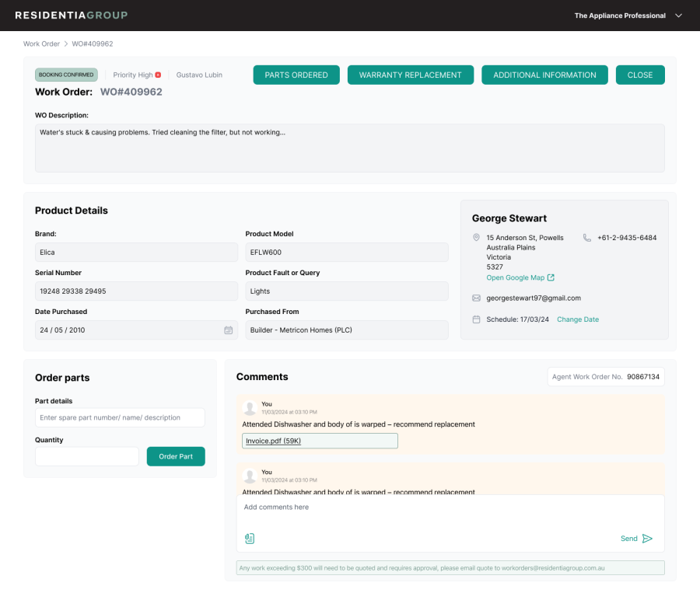Click the Residentia Group logo
Image resolution: width=700 pixels, height=593 pixels.
pyautogui.click(x=72, y=16)
